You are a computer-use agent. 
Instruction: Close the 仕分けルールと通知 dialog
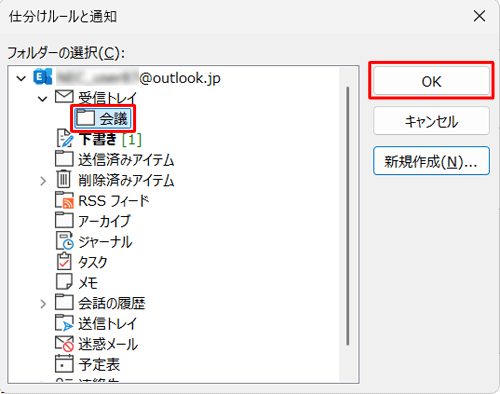pyautogui.click(x=479, y=16)
